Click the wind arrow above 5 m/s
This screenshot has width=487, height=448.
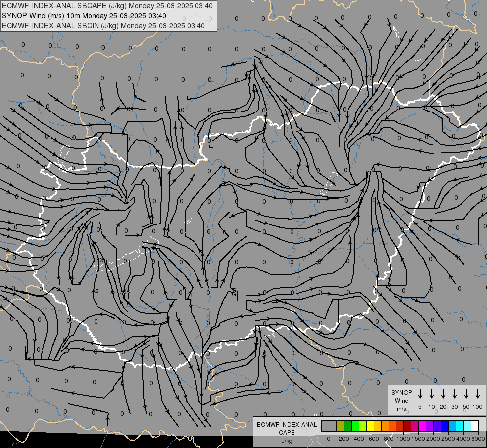(x=420, y=393)
